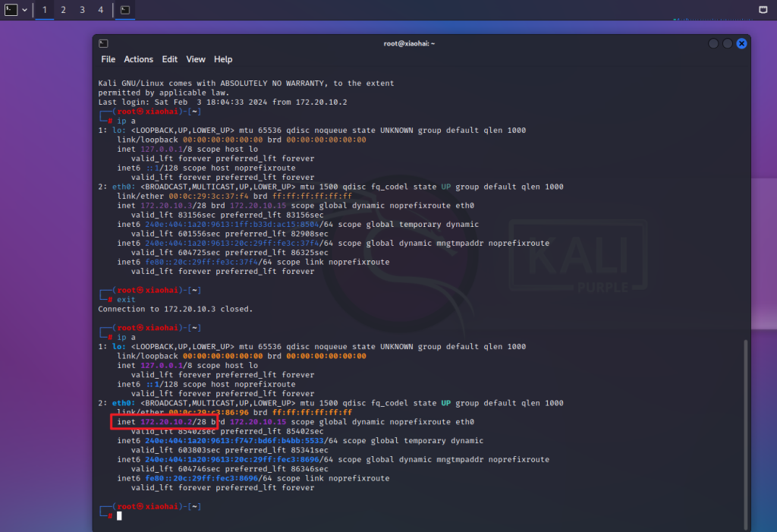Open the View menu
777x532 pixels.
(196, 59)
